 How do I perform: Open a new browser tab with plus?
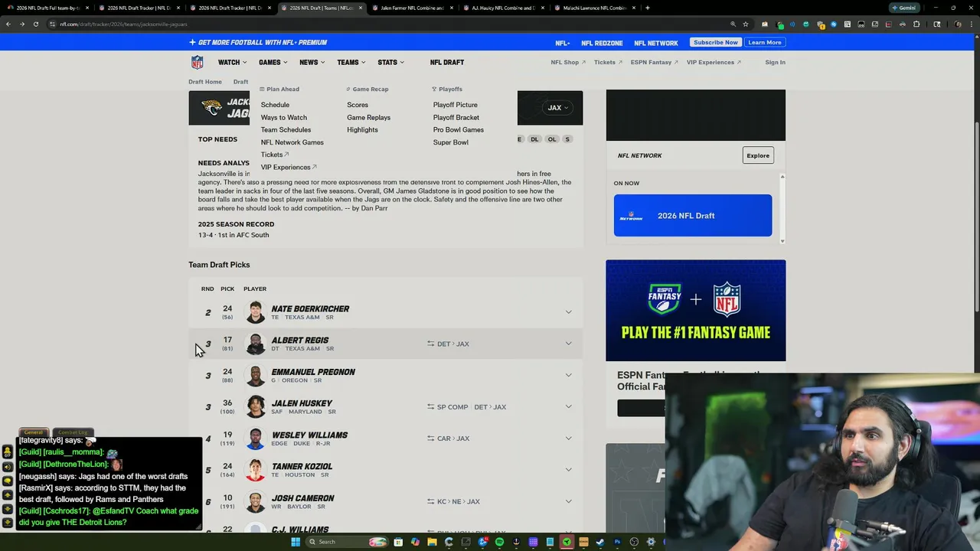(648, 8)
